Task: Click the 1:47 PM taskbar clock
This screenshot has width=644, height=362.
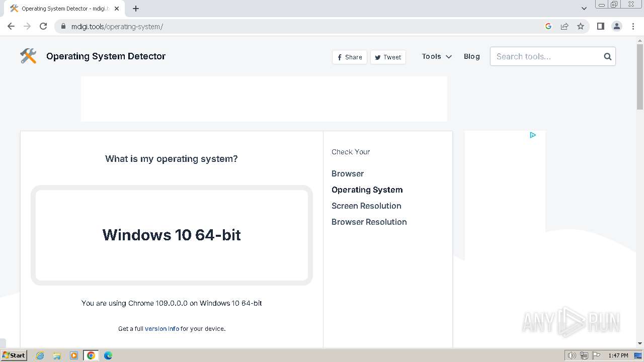Action: 618,355
